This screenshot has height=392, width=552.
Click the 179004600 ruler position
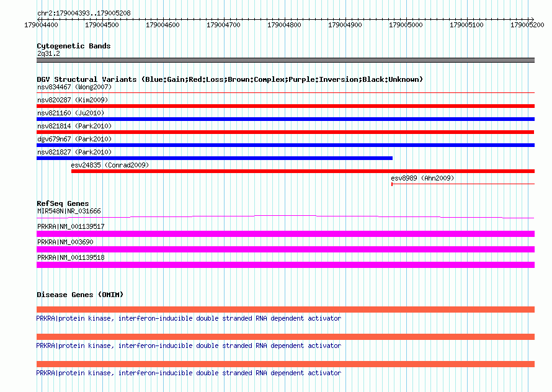click(x=162, y=25)
